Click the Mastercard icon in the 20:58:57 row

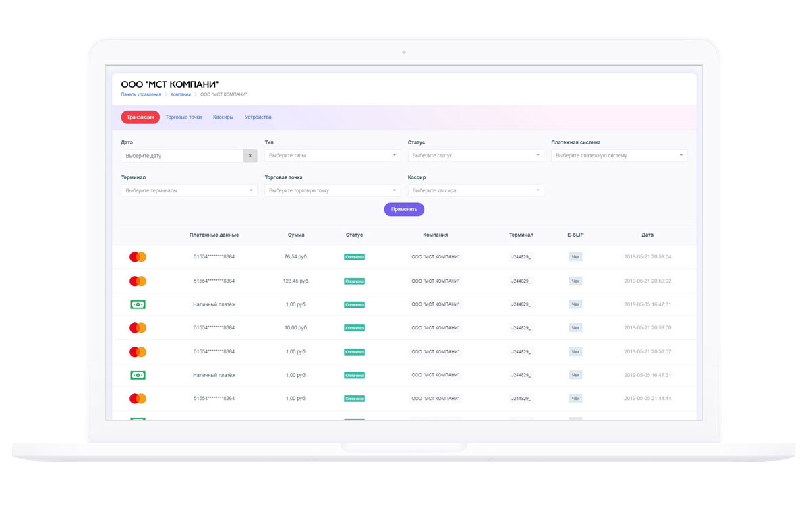(x=138, y=351)
